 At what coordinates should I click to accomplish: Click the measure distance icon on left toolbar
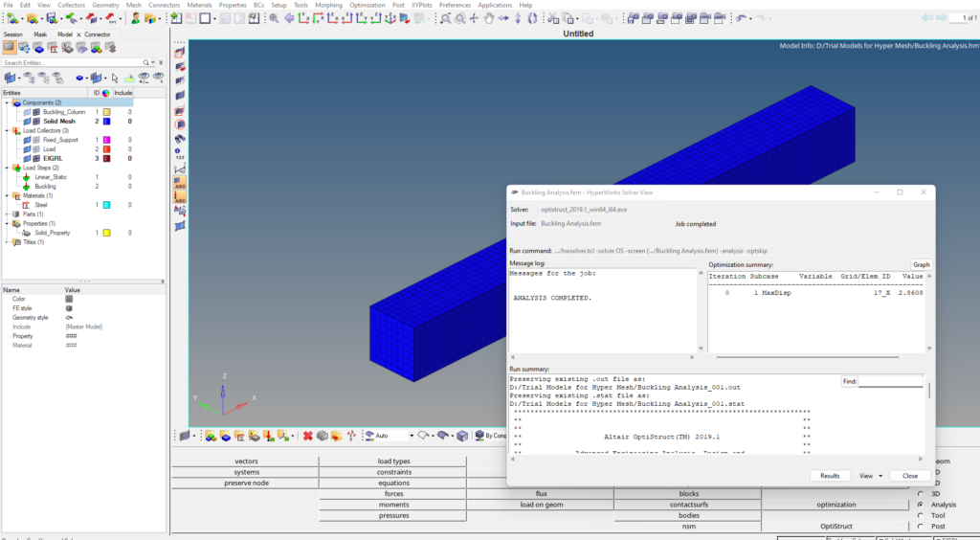click(x=180, y=169)
